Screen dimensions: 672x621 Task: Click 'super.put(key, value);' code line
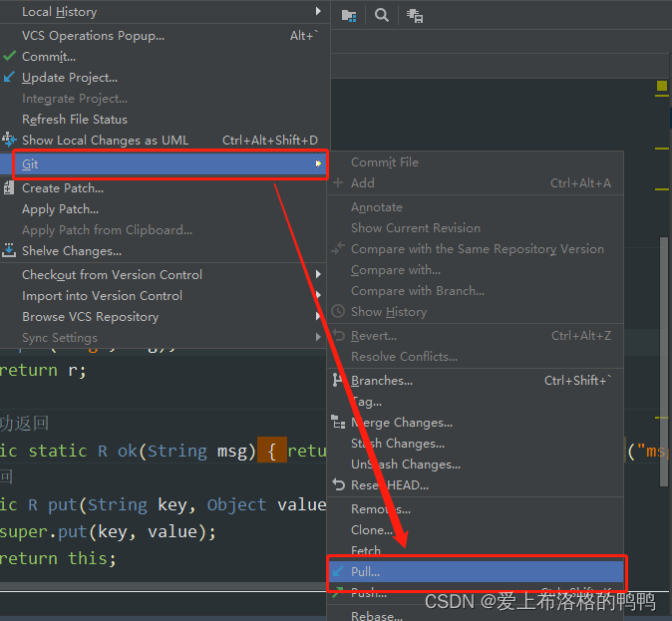[x=108, y=532]
